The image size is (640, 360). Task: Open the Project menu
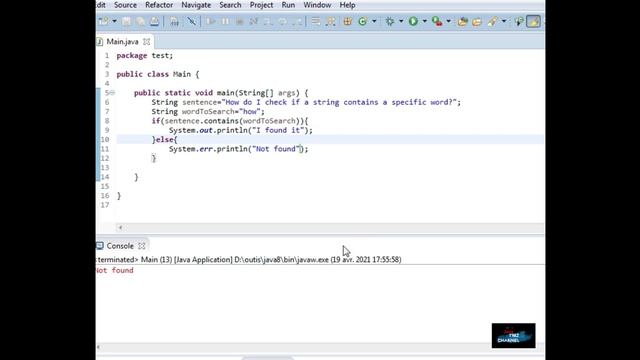point(261,5)
